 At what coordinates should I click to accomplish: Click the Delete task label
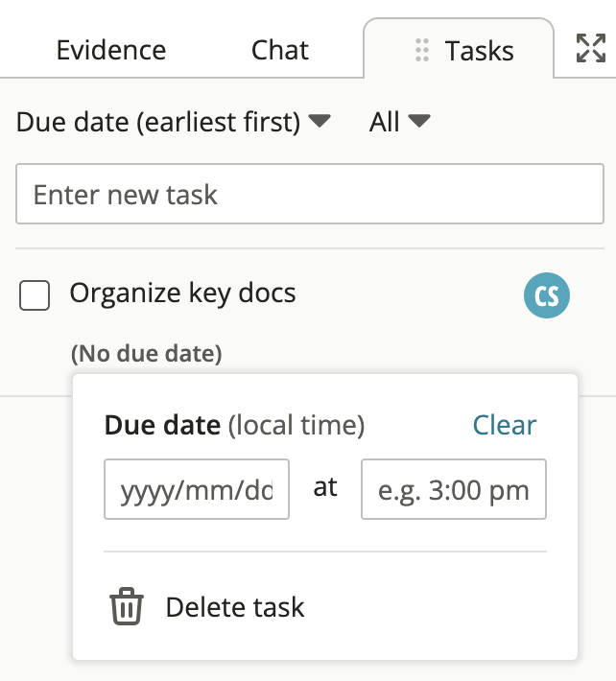tap(235, 607)
